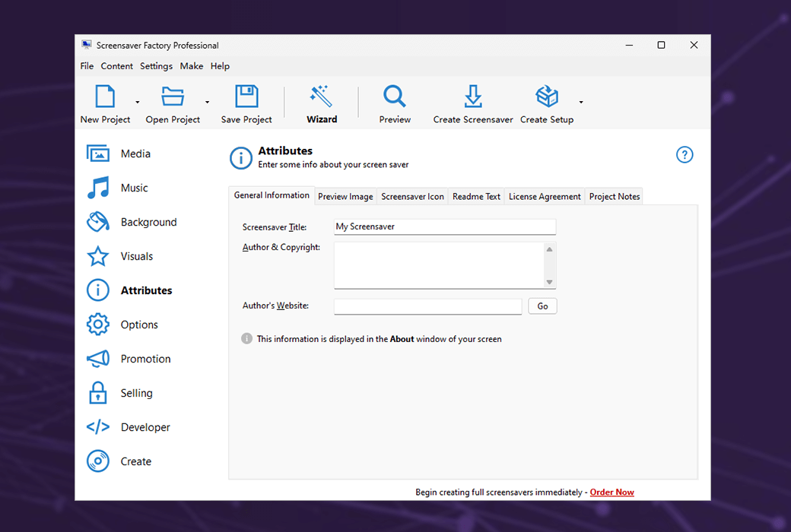Open the Settings menu
The image size is (791, 532).
tap(156, 66)
